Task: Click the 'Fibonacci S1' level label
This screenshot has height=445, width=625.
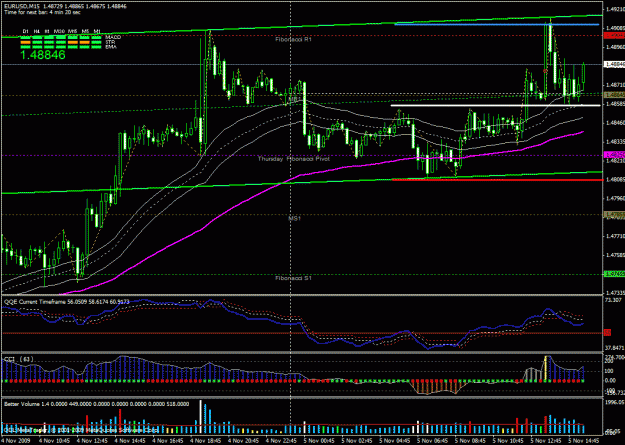Action: coord(293,278)
